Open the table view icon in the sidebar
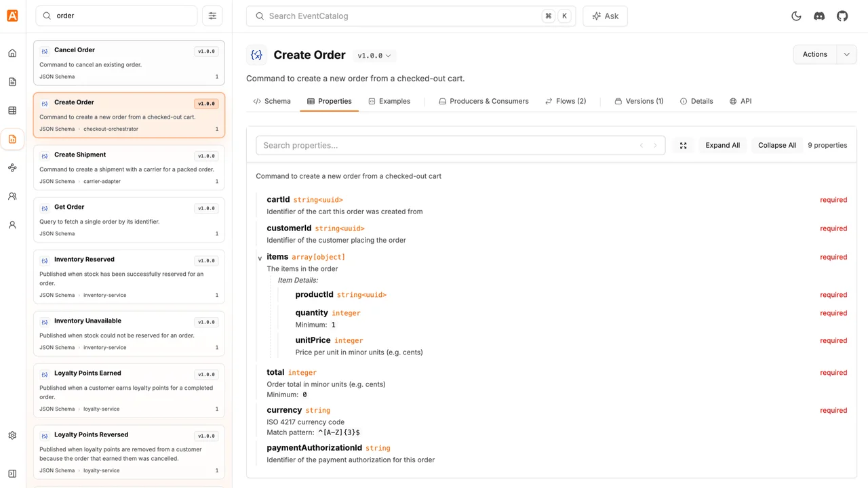 tap(12, 110)
